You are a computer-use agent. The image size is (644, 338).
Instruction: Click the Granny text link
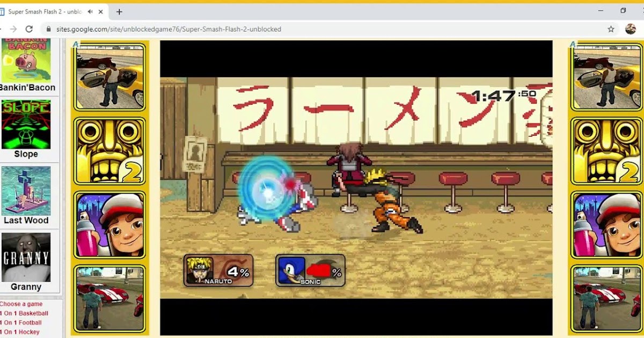pyautogui.click(x=26, y=287)
